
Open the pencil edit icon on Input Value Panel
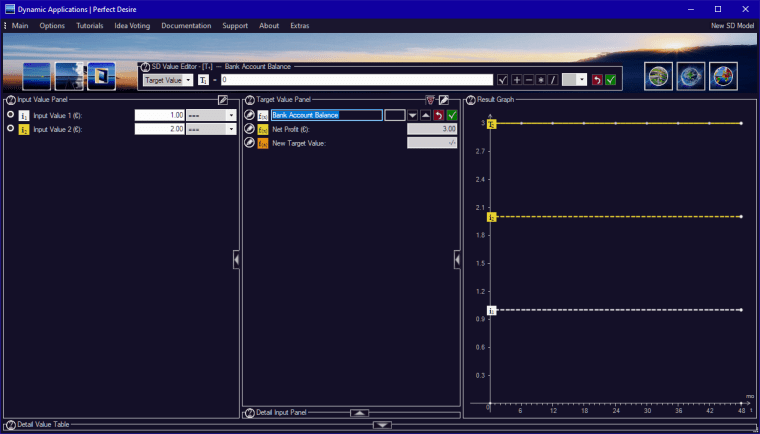click(x=223, y=100)
